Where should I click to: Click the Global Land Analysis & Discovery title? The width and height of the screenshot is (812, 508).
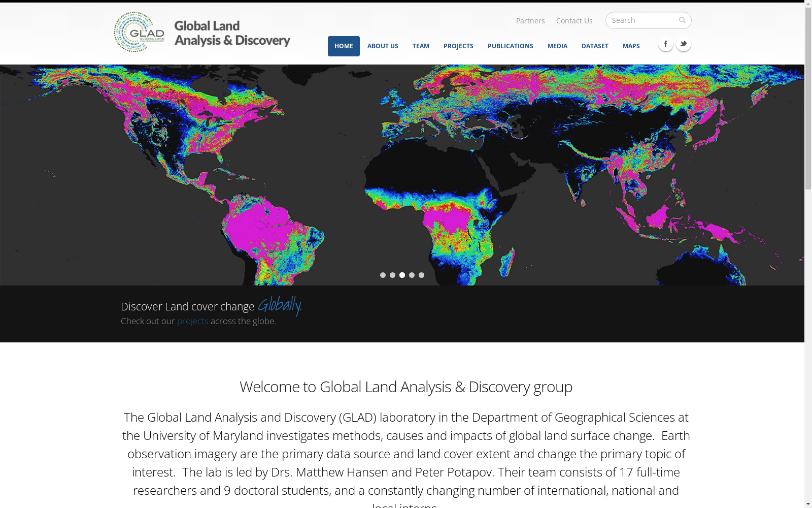tap(232, 33)
